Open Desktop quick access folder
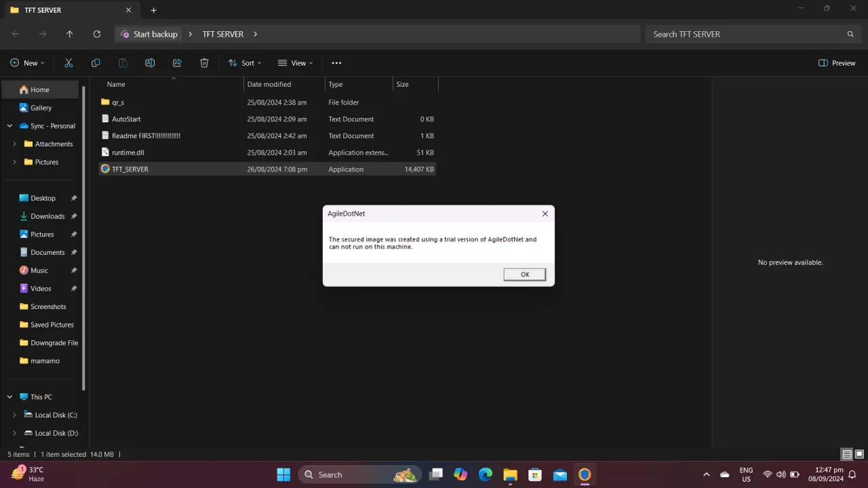868x488 pixels. tap(41, 198)
